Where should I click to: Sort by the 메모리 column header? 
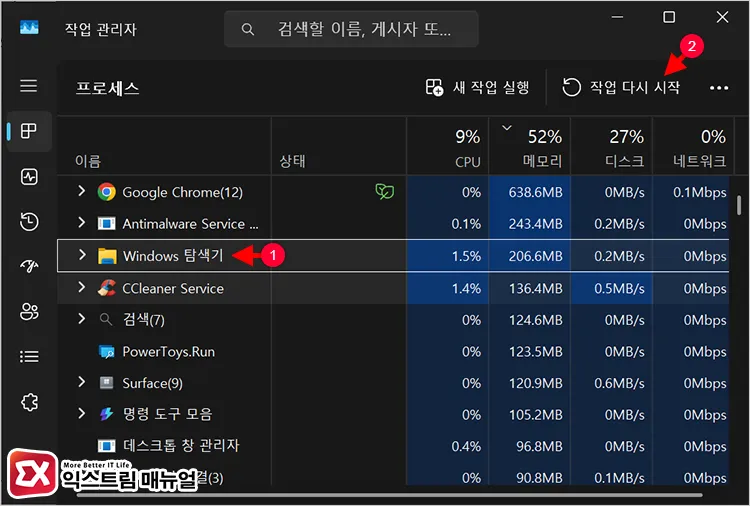pyautogui.click(x=529, y=146)
